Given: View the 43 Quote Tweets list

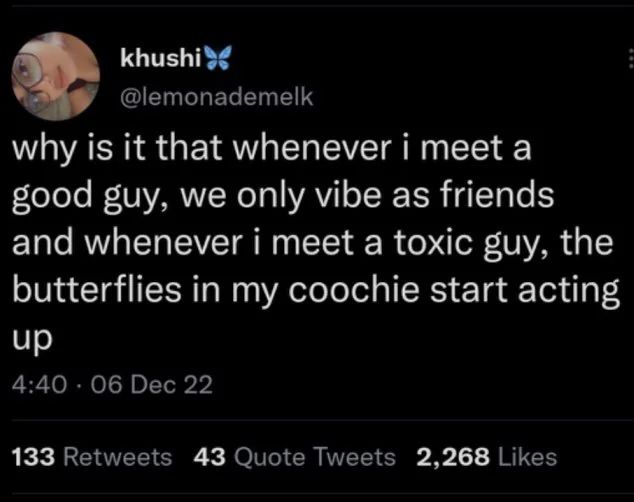Looking at the screenshot, I should click(294, 457).
